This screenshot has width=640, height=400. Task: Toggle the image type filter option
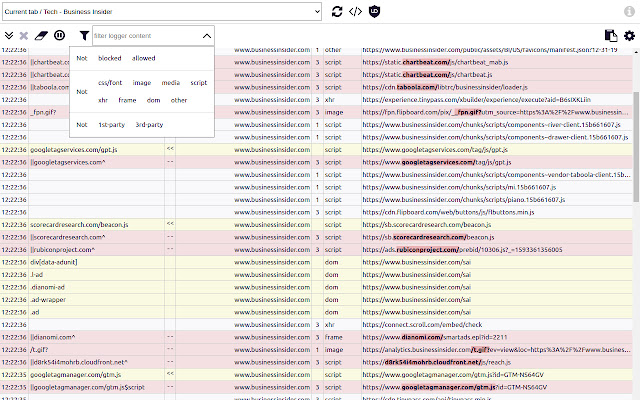pos(142,83)
